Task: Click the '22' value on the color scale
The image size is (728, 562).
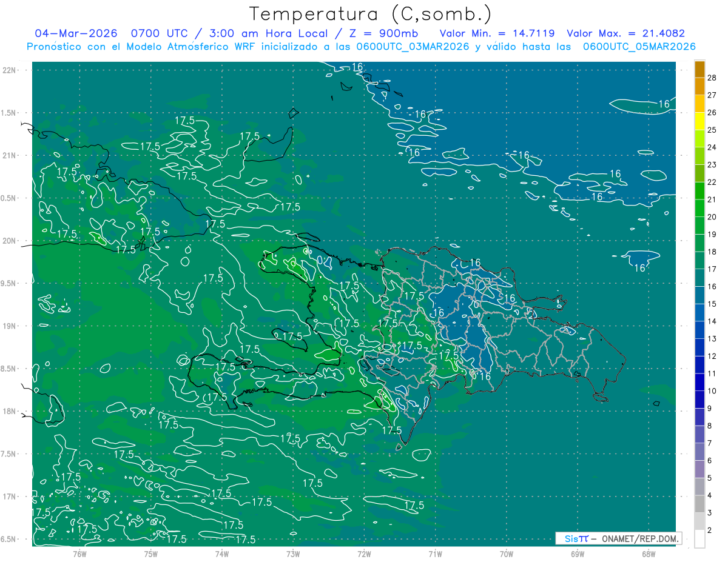Action: pos(712,182)
